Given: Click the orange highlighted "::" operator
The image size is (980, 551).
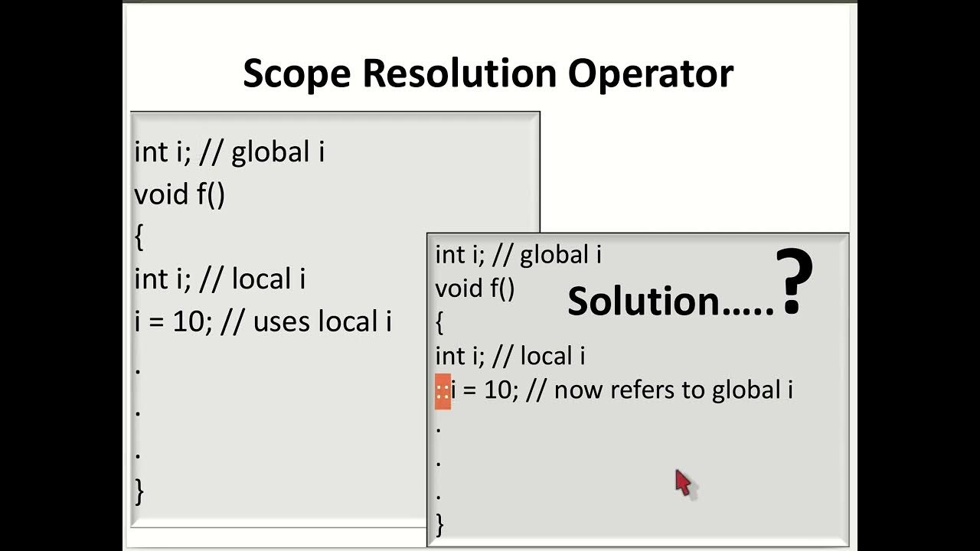Looking at the screenshot, I should (443, 391).
